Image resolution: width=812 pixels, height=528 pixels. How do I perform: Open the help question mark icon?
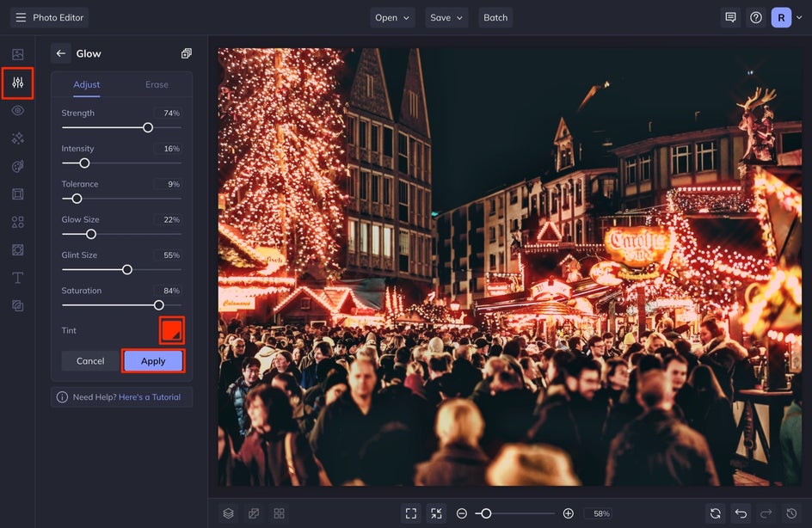pyautogui.click(x=756, y=17)
